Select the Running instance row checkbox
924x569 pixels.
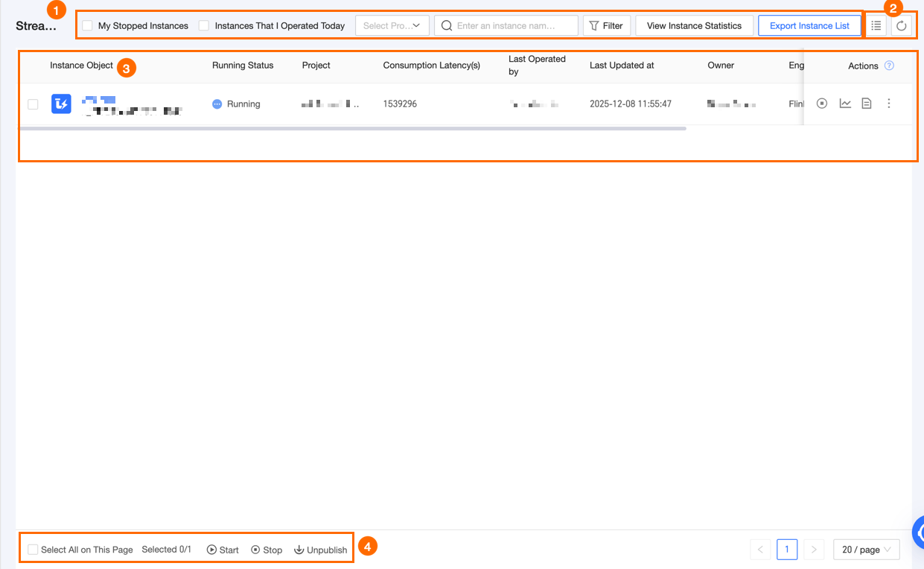[x=33, y=104]
